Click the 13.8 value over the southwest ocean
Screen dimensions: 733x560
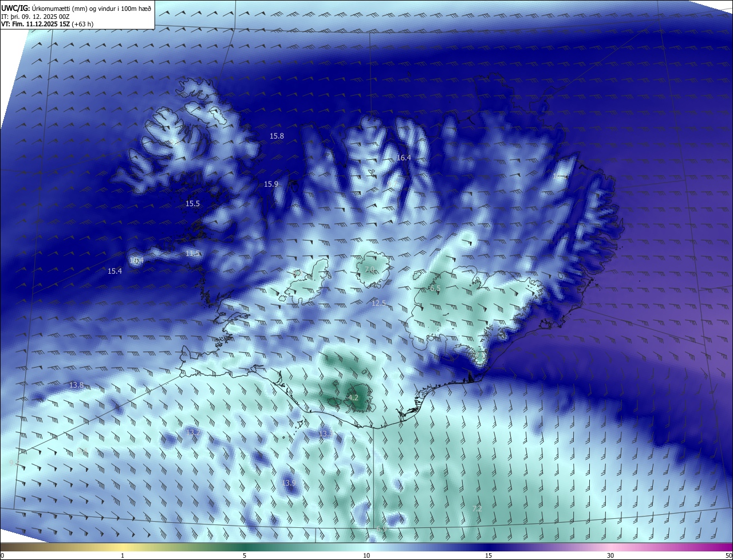tap(76, 385)
